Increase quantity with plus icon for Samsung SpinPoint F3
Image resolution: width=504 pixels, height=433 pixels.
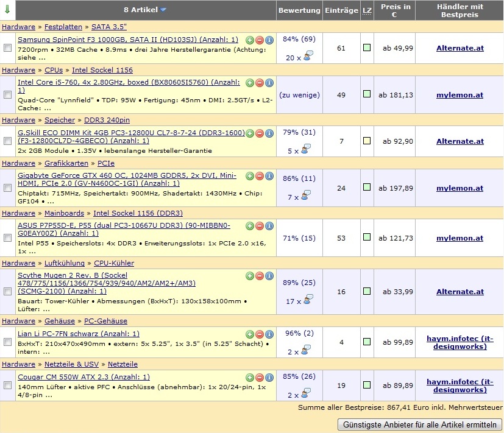[x=250, y=40]
